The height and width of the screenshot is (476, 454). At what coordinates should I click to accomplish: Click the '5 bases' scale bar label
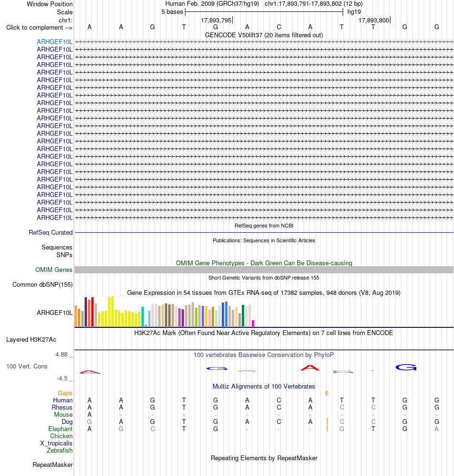(172, 12)
